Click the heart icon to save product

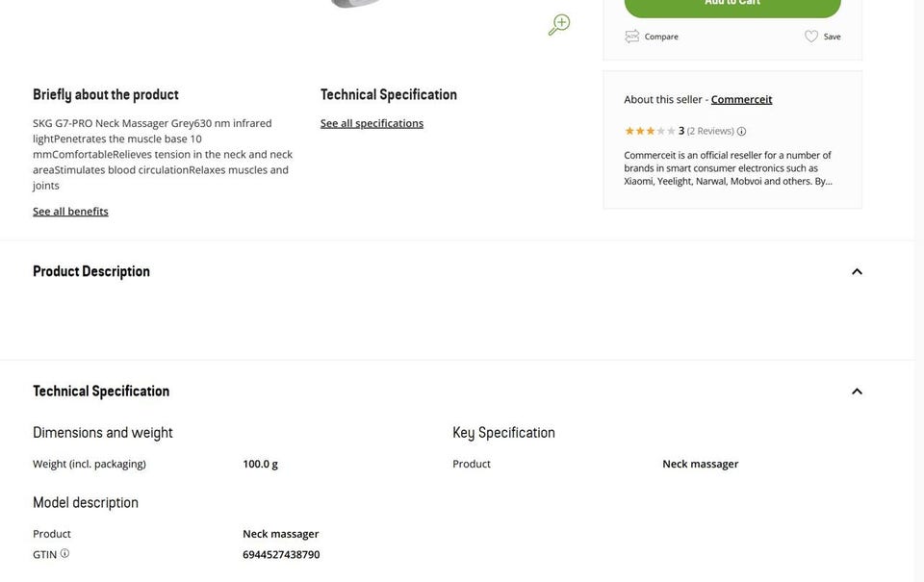click(x=811, y=37)
